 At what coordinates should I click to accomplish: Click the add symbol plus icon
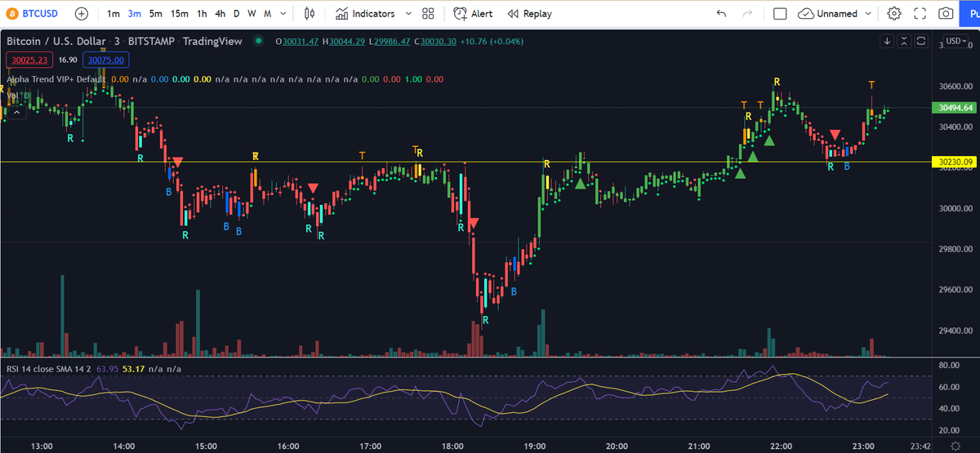82,14
